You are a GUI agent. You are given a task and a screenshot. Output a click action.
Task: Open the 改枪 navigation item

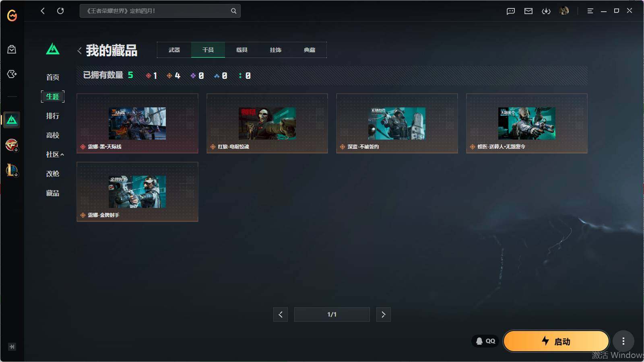(53, 174)
